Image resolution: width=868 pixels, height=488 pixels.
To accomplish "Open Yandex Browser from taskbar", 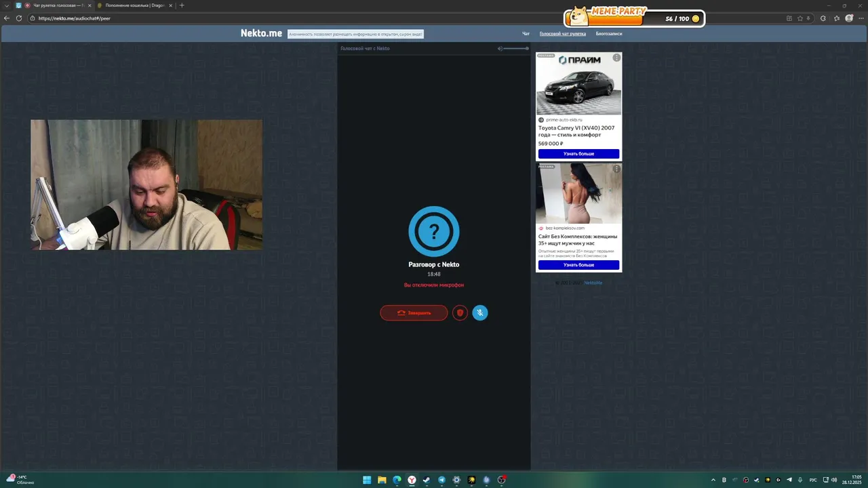I will (412, 480).
